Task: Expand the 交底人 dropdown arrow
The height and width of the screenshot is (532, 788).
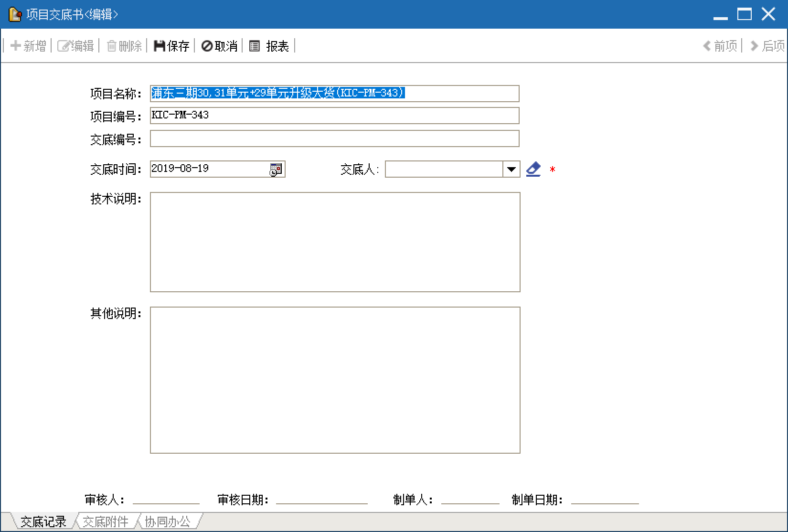Action: pos(511,170)
